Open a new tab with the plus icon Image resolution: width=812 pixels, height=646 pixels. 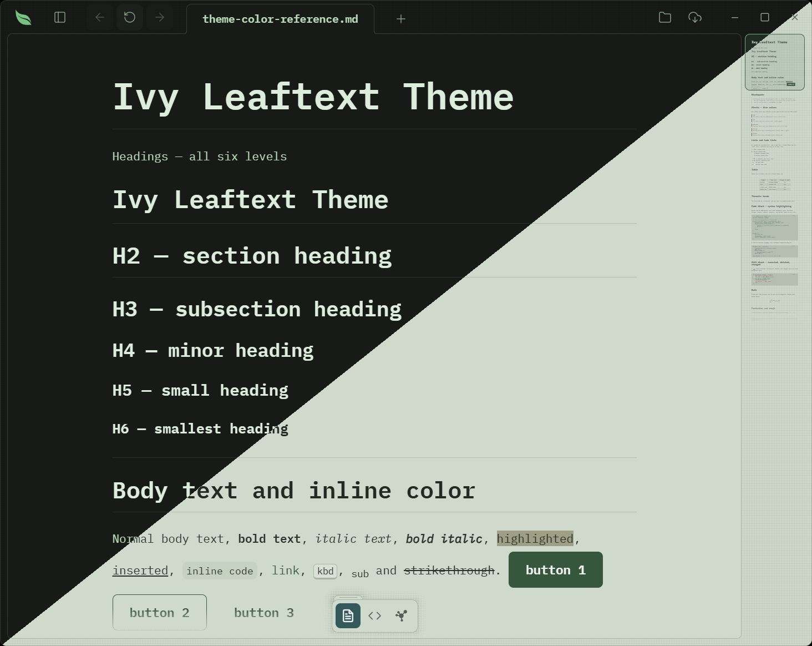point(401,19)
